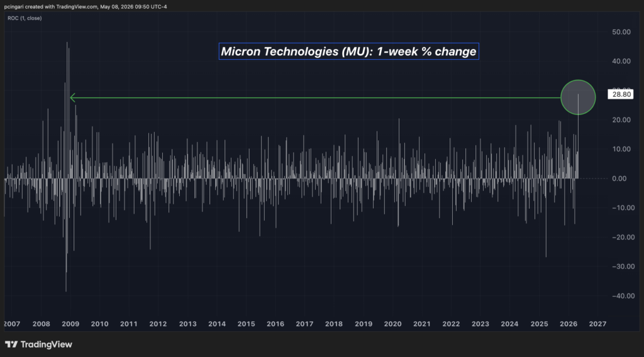Click the 2021 year label on the time axis
The image size is (644, 357).
pos(422,324)
